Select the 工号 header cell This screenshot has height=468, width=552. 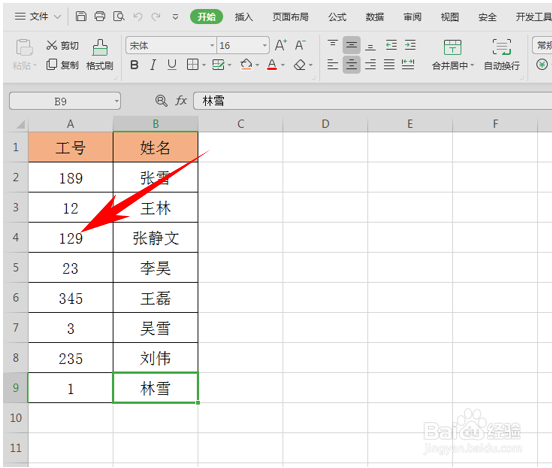70,147
